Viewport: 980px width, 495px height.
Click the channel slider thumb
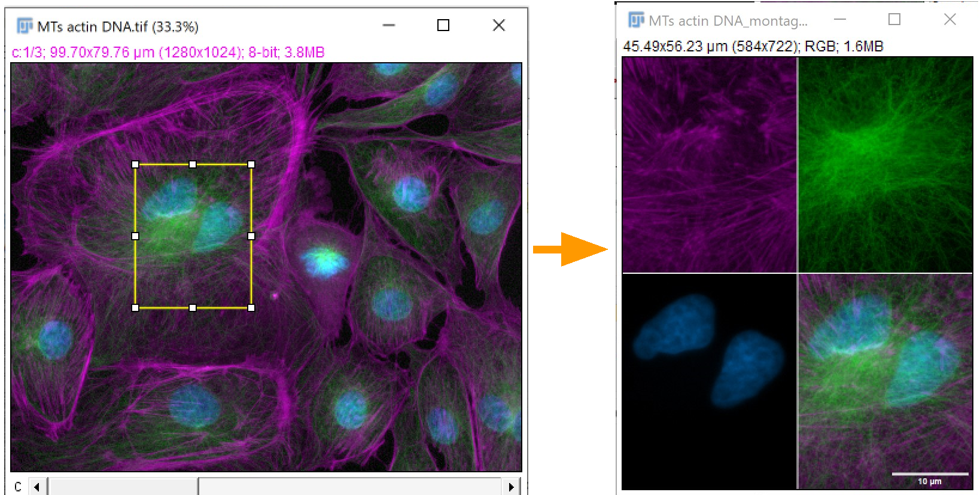(123, 487)
